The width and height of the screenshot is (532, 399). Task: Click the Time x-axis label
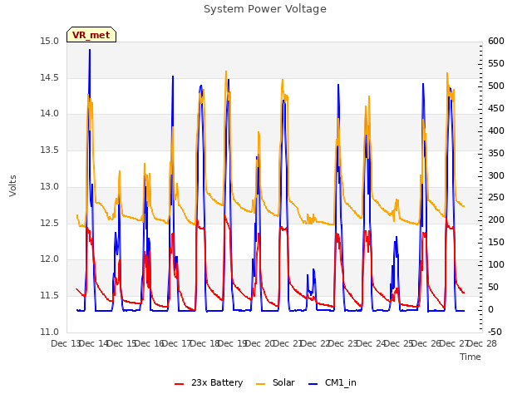coord(470,357)
